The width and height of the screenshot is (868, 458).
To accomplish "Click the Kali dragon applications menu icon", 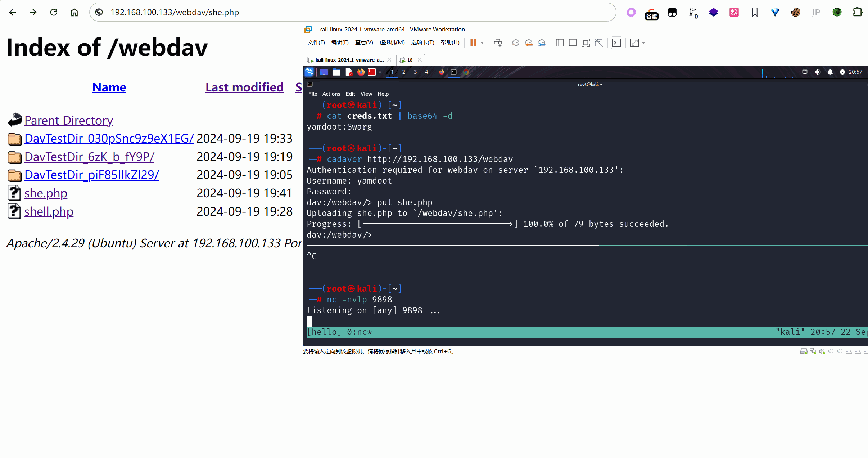I will (309, 72).
